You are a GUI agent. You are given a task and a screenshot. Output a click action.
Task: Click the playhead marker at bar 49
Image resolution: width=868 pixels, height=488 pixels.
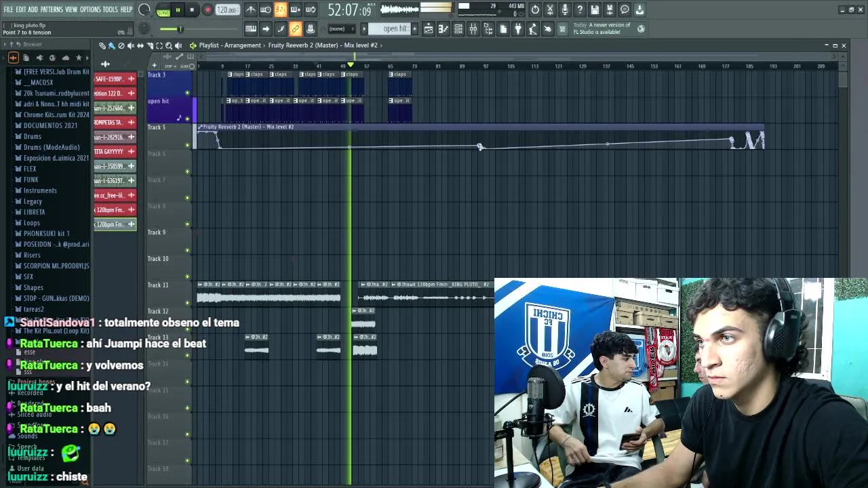tap(351, 65)
